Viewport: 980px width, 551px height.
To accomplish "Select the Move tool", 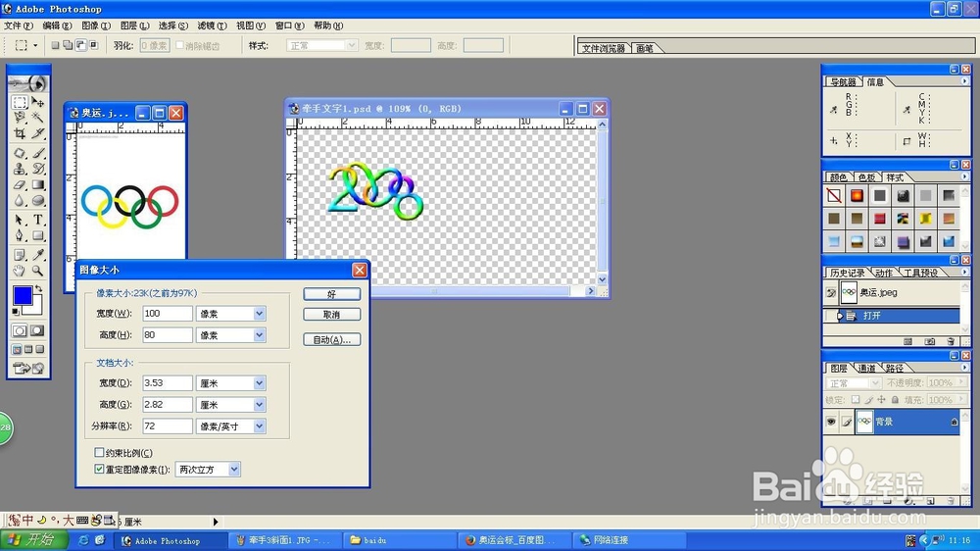I will click(38, 102).
